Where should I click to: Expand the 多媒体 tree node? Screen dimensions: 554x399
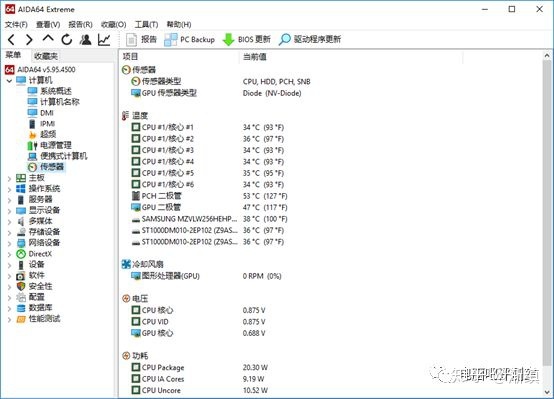pyautogui.click(x=9, y=222)
